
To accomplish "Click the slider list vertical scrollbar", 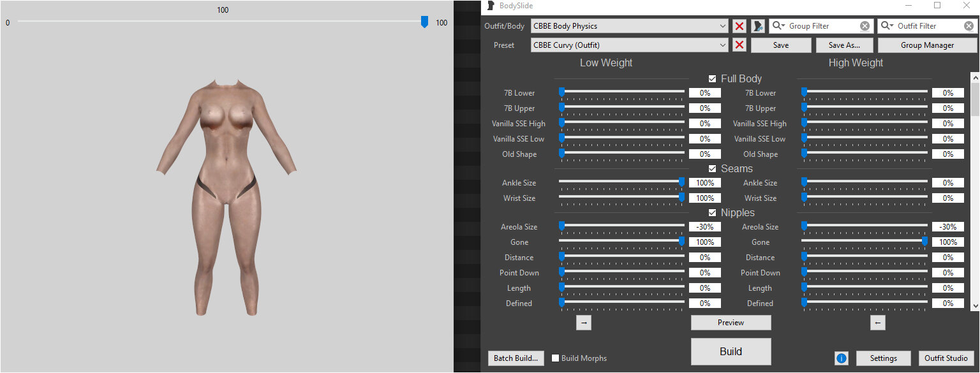I will pos(974,191).
